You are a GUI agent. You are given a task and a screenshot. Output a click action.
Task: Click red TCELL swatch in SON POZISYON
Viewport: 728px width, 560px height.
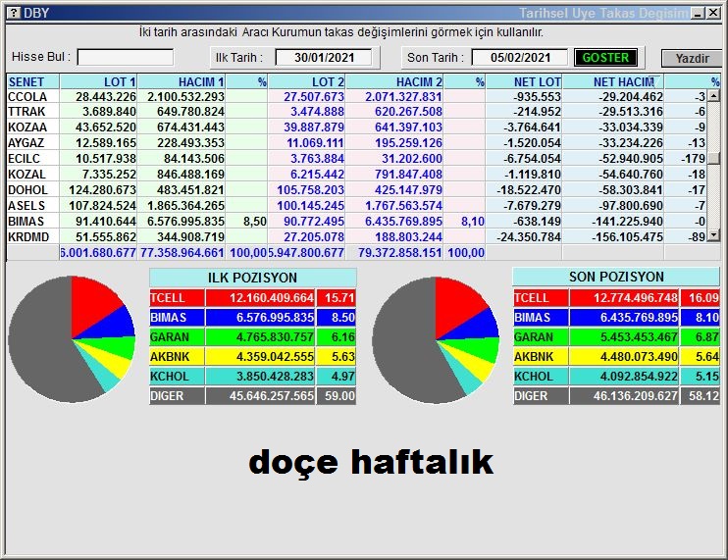pos(541,298)
